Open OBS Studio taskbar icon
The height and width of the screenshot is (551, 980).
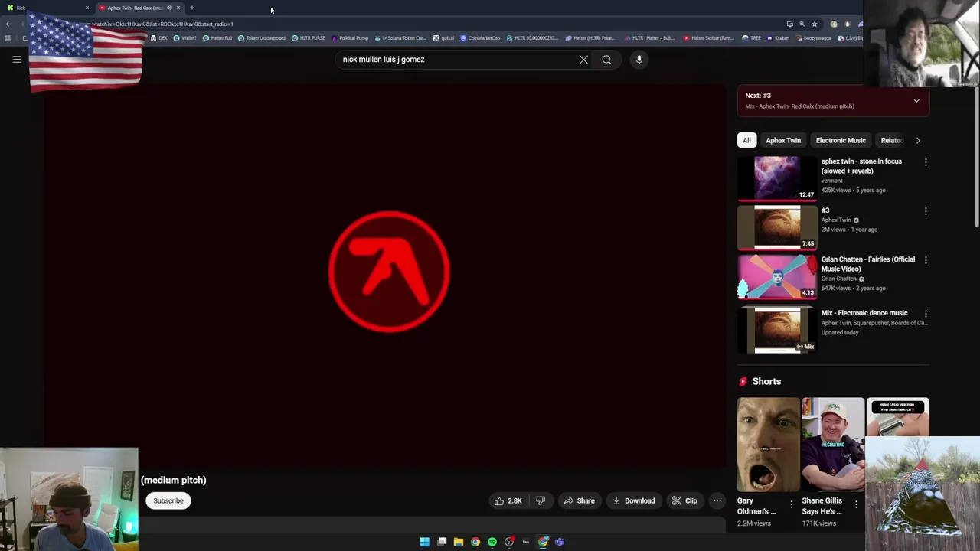point(509,542)
